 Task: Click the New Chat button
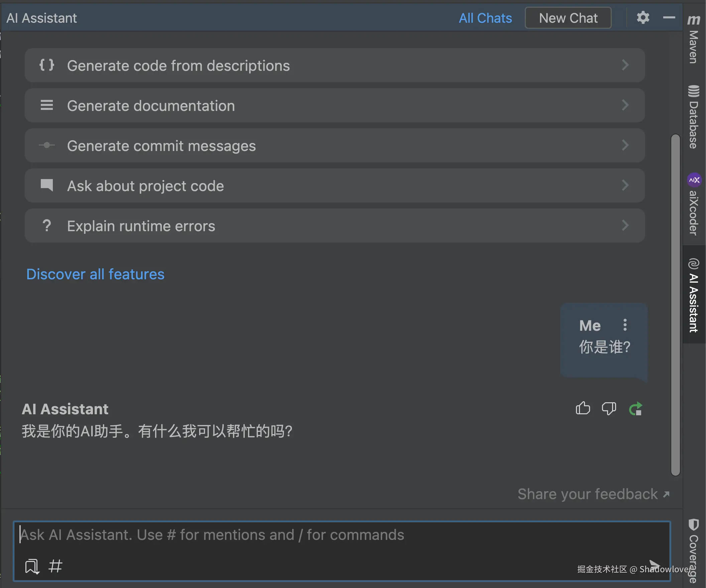click(x=568, y=18)
